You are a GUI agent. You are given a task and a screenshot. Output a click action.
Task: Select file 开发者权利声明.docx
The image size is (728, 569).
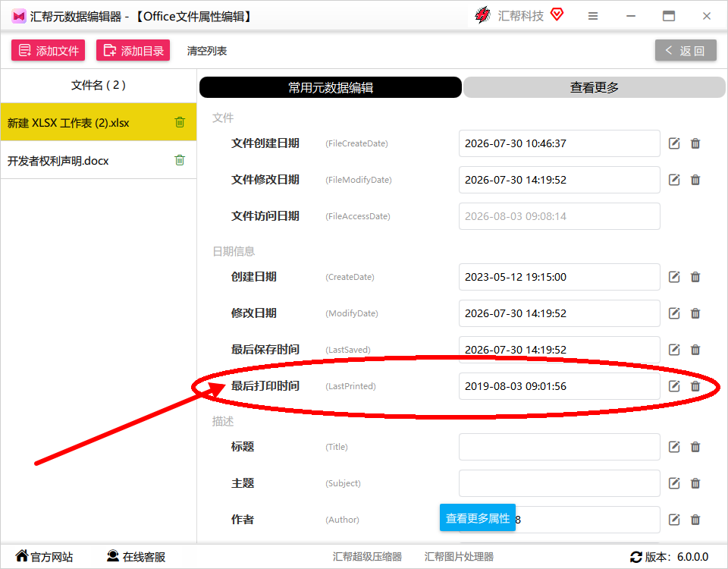point(99,160)
